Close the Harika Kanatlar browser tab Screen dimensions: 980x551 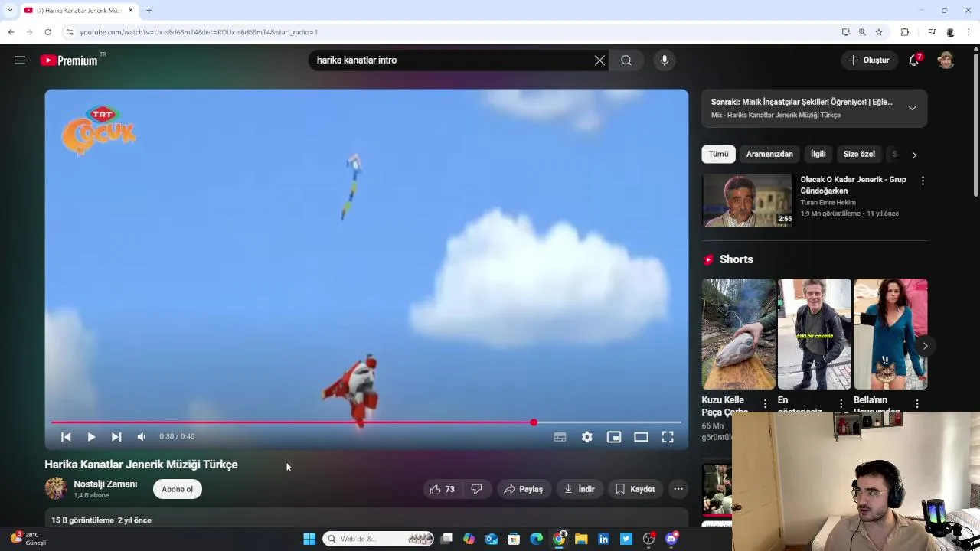tap(131, 10)
